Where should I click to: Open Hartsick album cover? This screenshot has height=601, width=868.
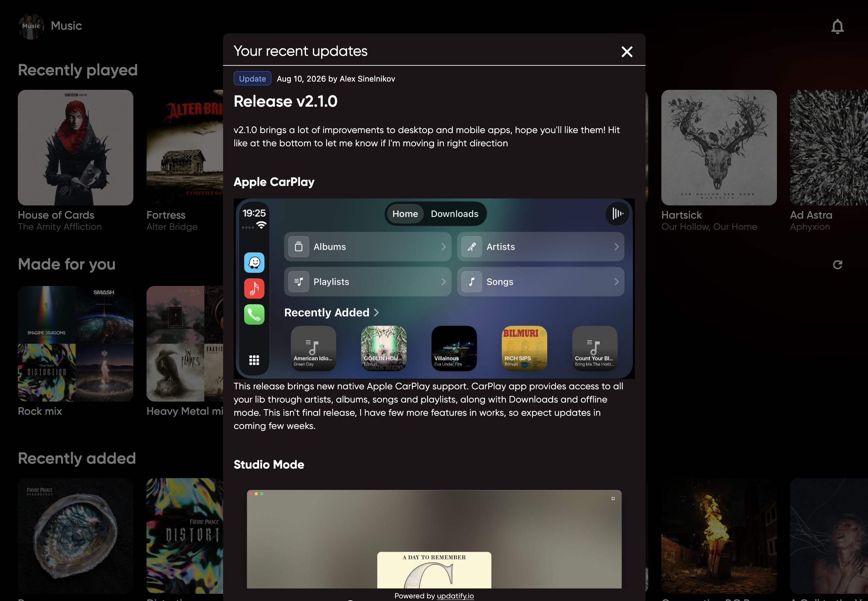point(719,147)
